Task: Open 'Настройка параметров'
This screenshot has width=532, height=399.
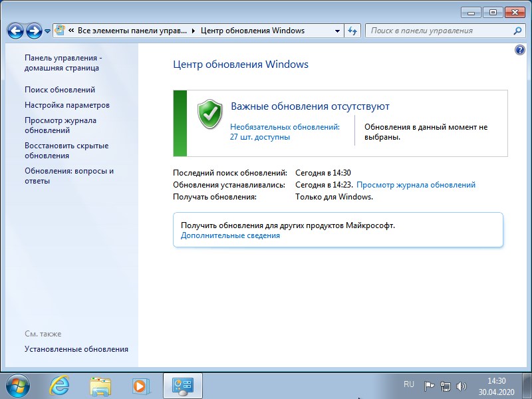Action: pyautogui.click(x=67, y=105)
